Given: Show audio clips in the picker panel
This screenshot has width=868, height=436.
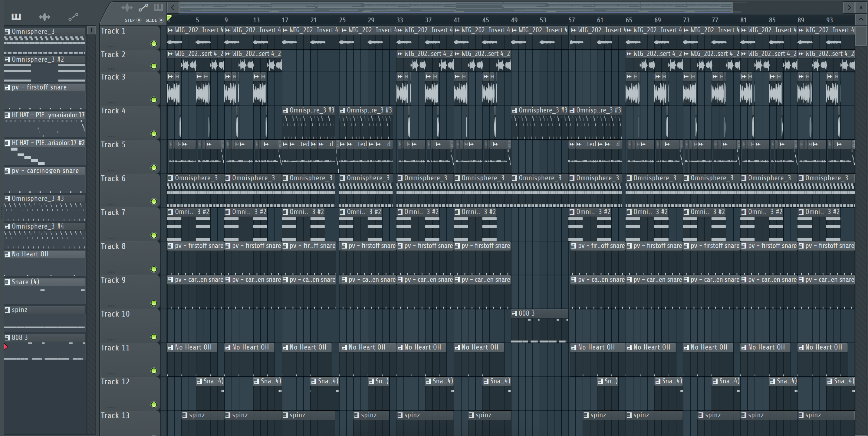Looking at the screenshot, I should coord(44,17).
